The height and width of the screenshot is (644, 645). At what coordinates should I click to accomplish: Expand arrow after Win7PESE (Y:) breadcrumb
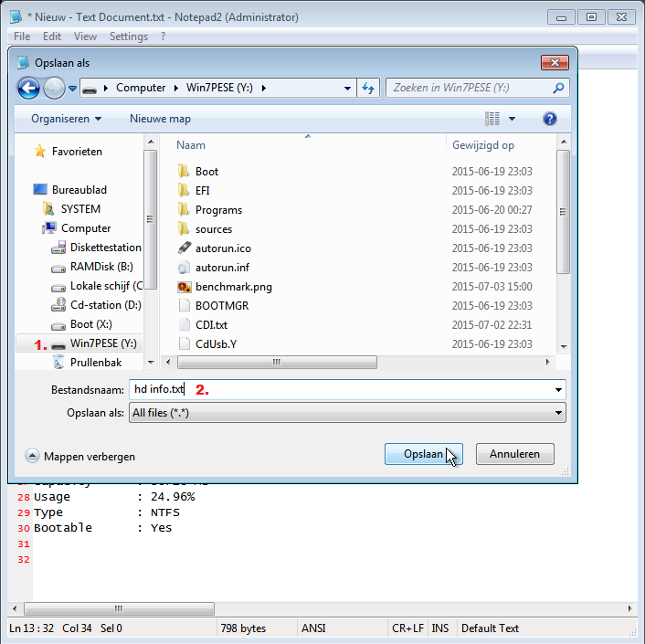click(x=264, y=88)
